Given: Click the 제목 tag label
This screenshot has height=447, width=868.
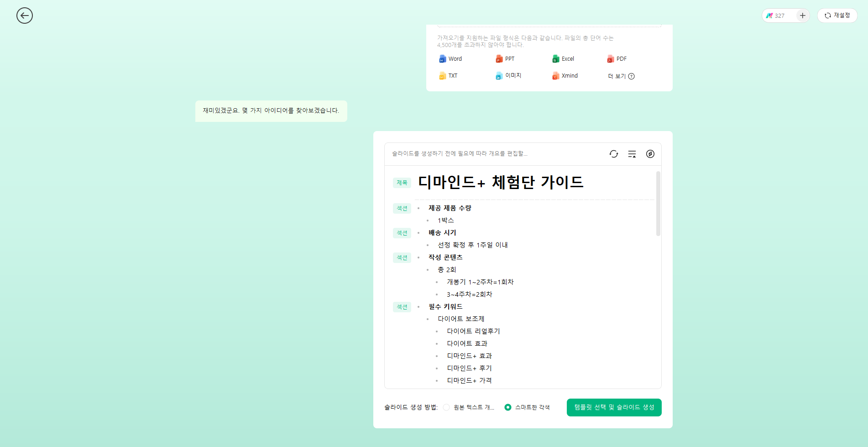Looking at the screenshot, I should coord(402,183).
